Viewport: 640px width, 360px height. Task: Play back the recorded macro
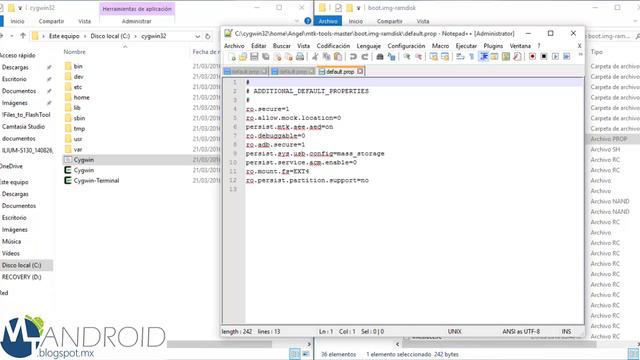tap(555, 57)
